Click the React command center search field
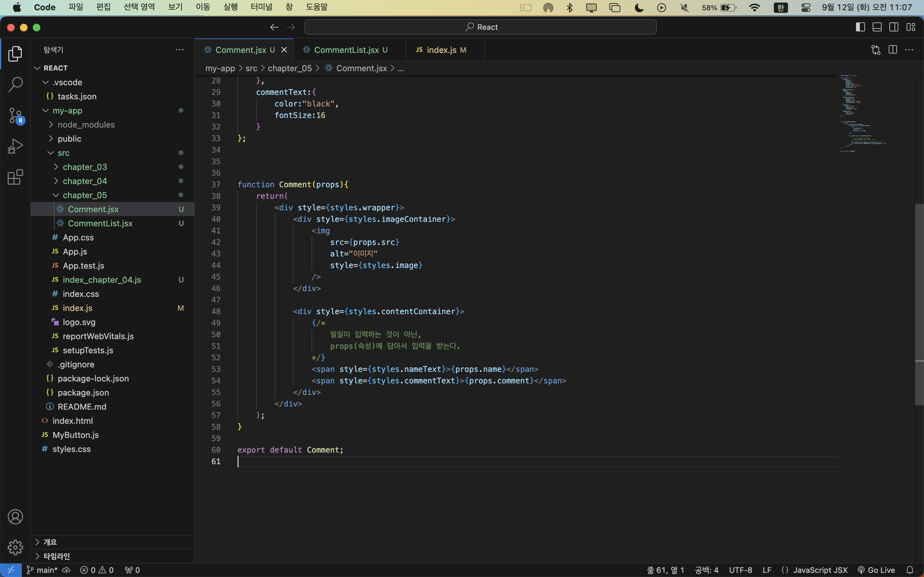Viewport: 924px width, 577px height. tap(480, 27)
